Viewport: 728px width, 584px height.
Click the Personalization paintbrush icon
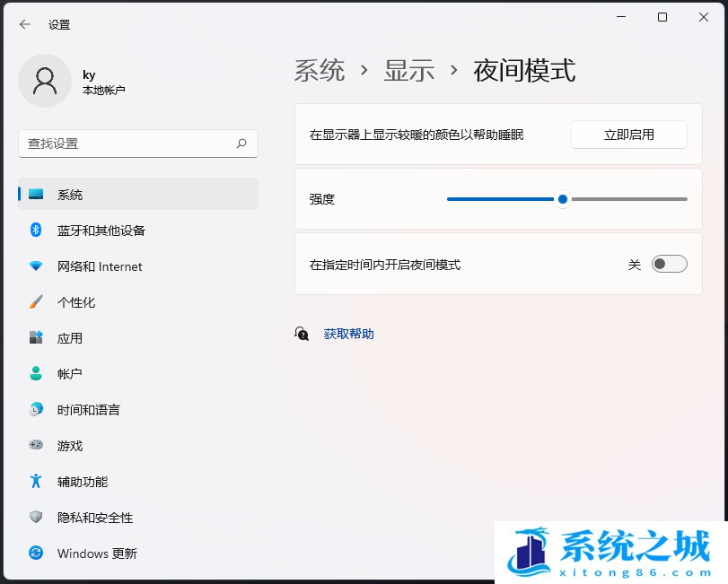click(36, 302)
